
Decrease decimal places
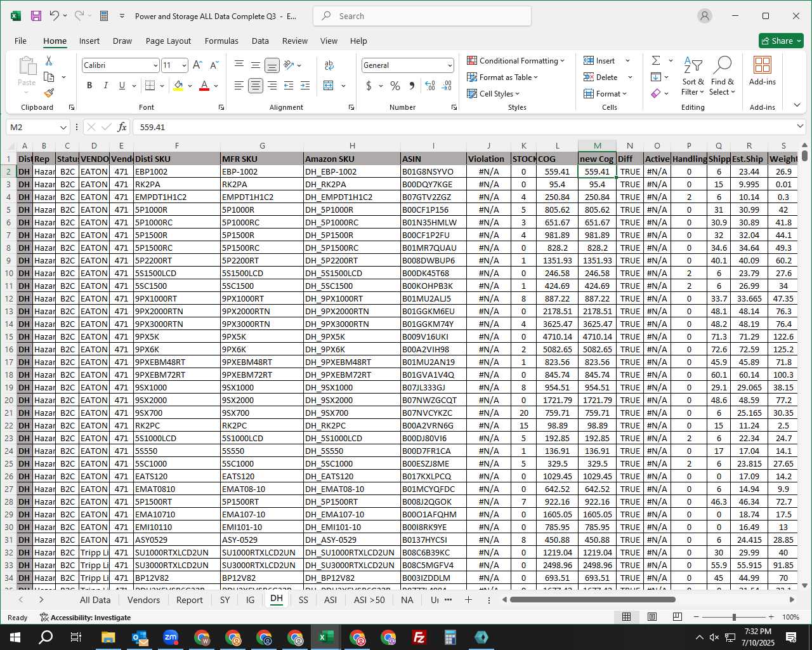[x=447, y=85]
